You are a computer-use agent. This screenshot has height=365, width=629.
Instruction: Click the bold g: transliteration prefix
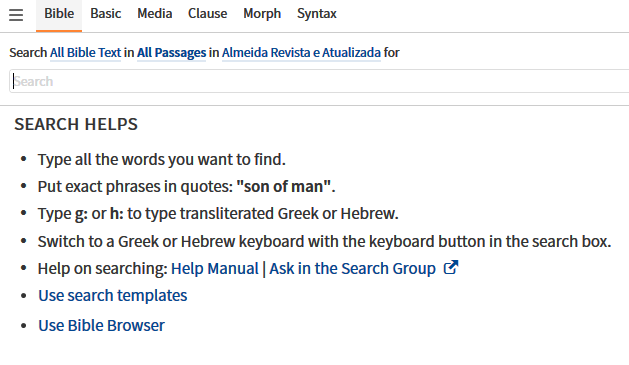point(81,214)
